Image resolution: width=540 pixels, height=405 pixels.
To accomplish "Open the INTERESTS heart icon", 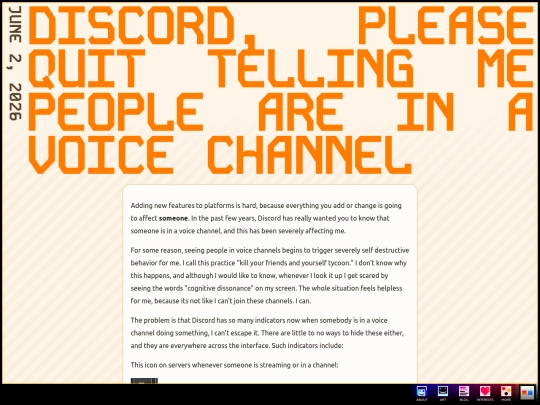I will [x=485, y=392].
